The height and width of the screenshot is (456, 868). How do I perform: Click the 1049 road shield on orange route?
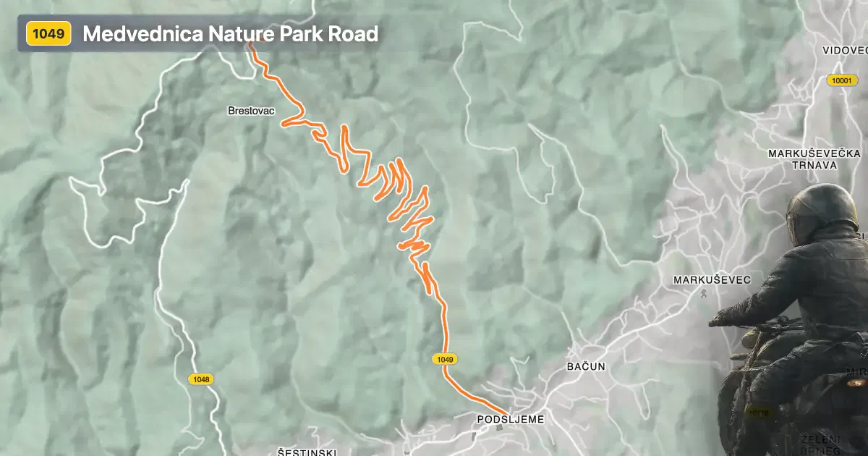446,359
